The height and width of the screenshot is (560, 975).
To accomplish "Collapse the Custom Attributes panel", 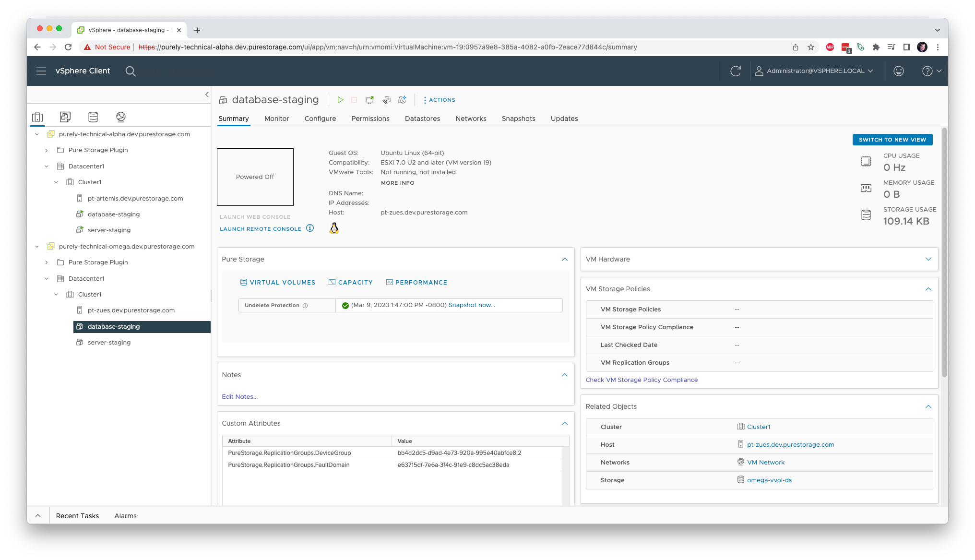I will point(565,424).
